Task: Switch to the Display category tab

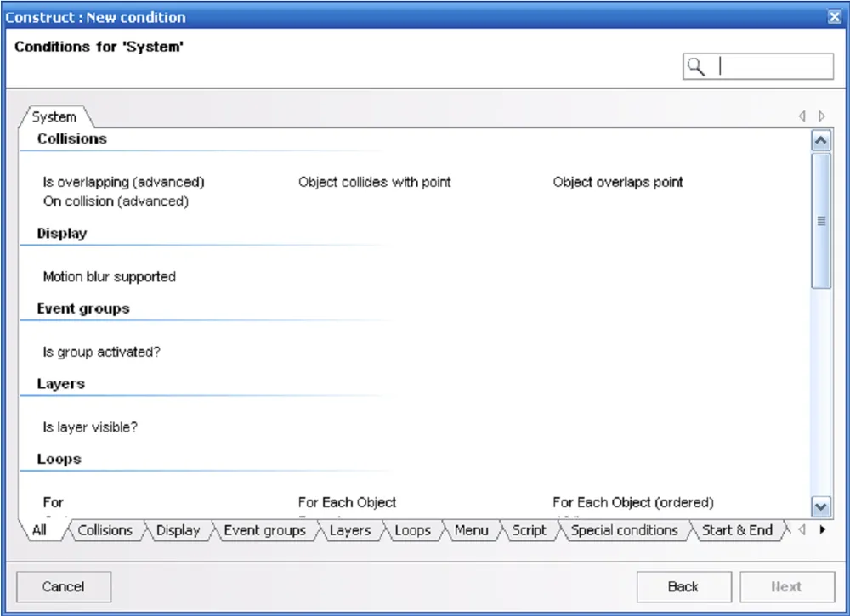Action: click(x=178, y=530)
